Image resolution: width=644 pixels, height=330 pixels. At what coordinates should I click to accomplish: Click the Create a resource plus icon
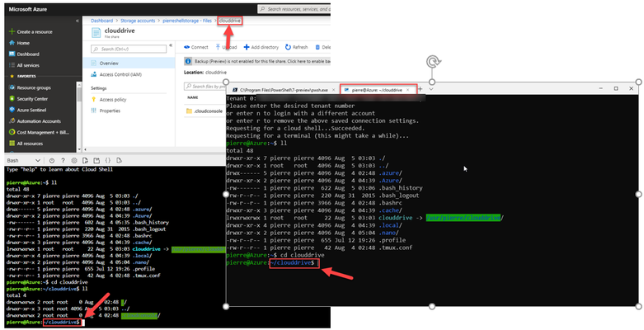(x=12, y=31)
